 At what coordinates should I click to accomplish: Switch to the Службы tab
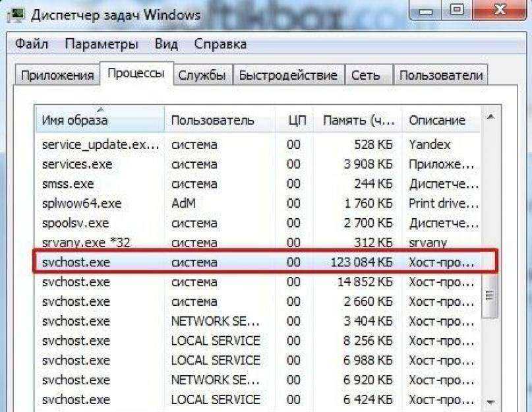[202, 75]
